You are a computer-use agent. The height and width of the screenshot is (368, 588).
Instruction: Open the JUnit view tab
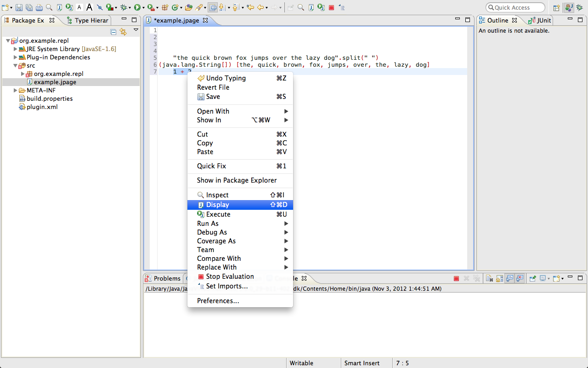pyautogui.click(x=540, y=20)
